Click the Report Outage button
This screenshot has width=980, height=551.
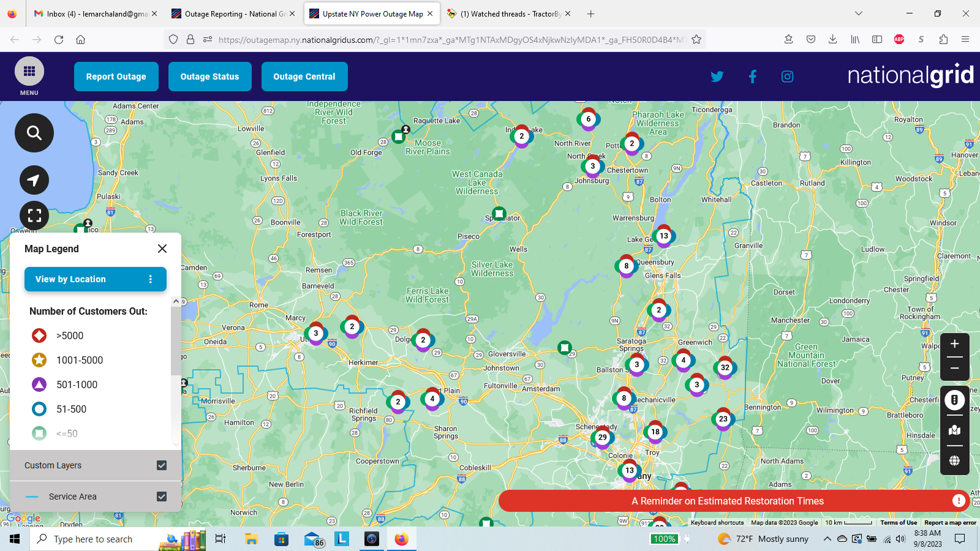pyautogui.click(x=116, y=77)
